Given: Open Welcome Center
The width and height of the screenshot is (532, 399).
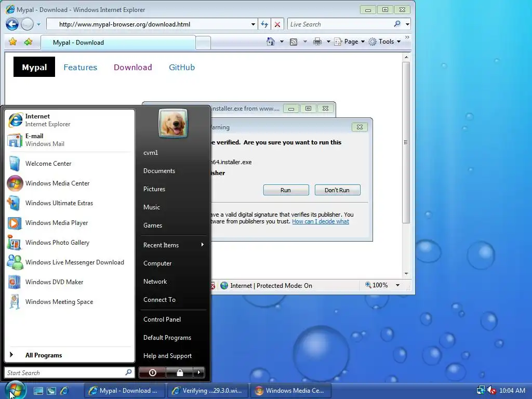Looking at the screenshot, I should 69,164.
